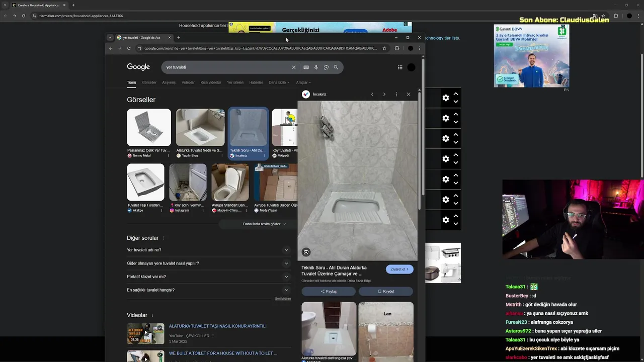Switch to the Görseller tab
Screen dimensions: 644x362
click(x=149, y=82)
